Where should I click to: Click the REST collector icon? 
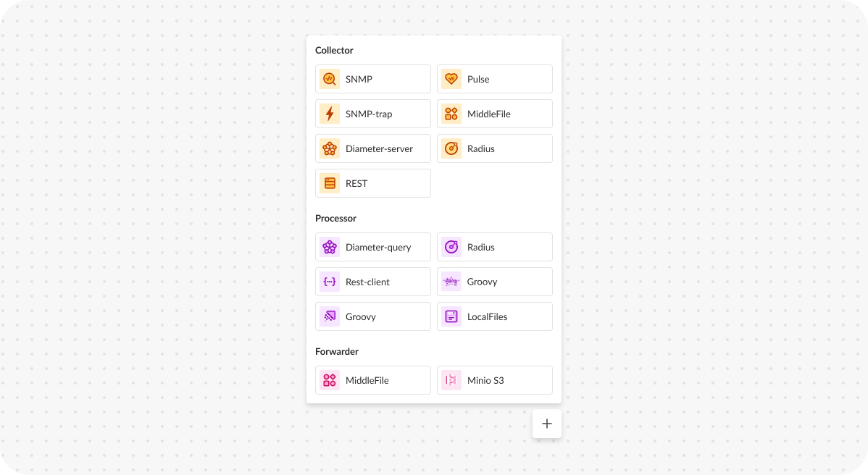click(330, 183)
